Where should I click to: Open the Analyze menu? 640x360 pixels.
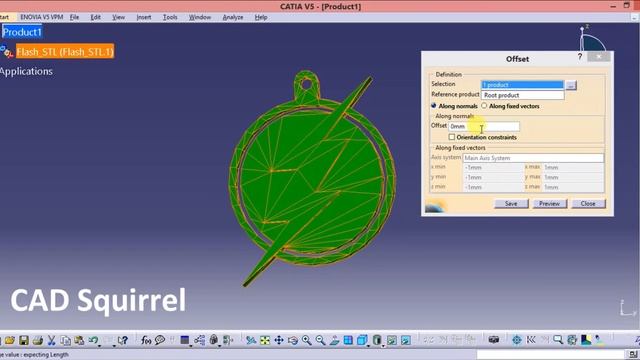coord(233,17)
